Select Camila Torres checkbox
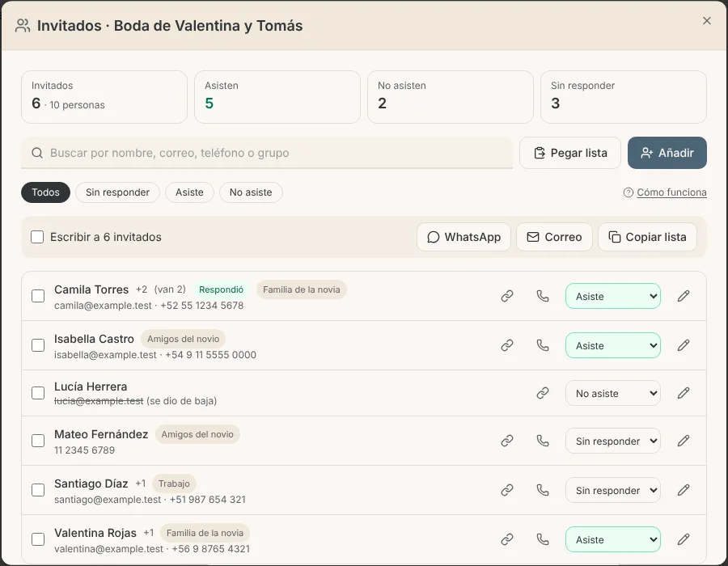Screen dimensions: 728x566 [x=38, y=296]
